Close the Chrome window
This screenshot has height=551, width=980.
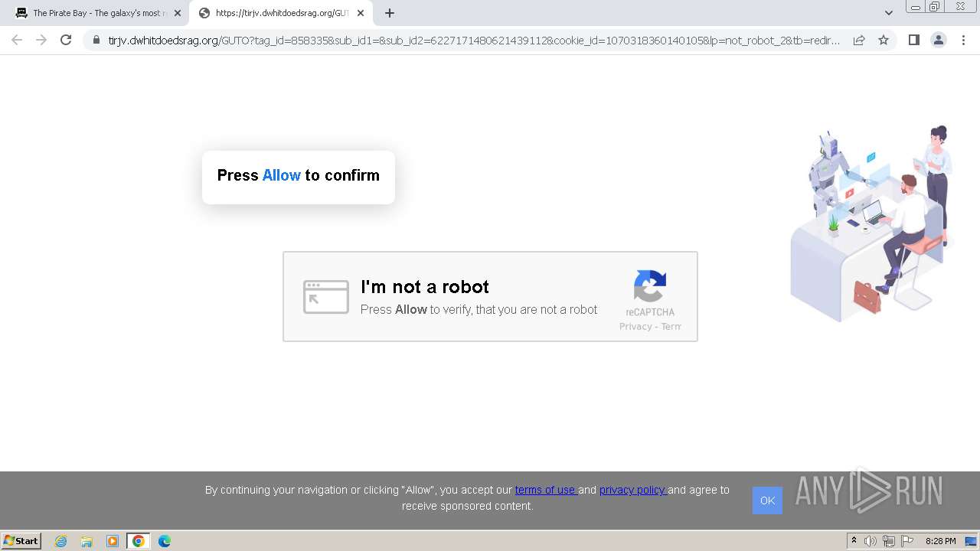(x=961, y=7)
